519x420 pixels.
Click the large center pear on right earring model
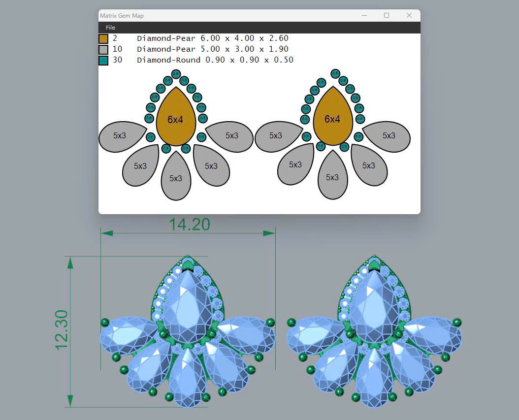pos(373,308)
